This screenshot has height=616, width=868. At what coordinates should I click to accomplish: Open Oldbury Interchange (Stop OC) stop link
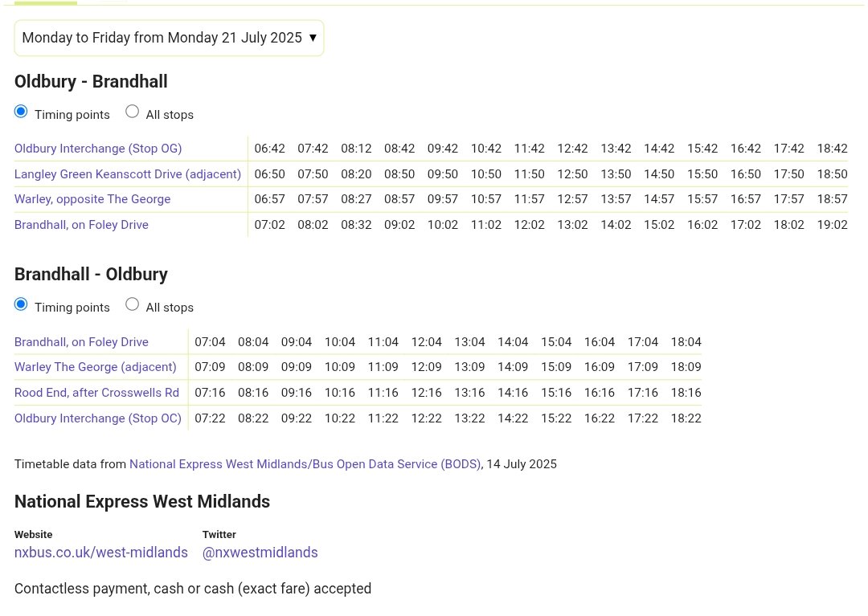[x=98, y=418]
